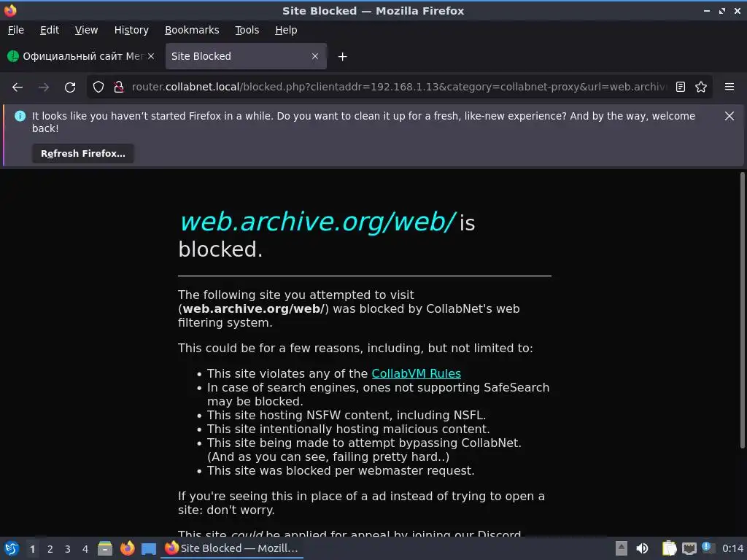Image resolution: width=747 pixels, height=560 pixels.
Task: Click the network connection tray icon
Action: click(x=689, y=548)
